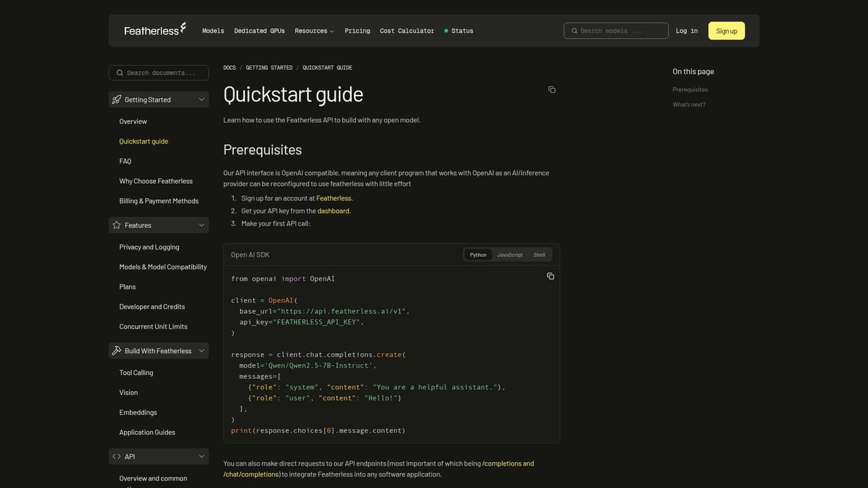Collapse the Build With Featherless chevron
This screenshot has height=488, width=868.
point(201,351)
